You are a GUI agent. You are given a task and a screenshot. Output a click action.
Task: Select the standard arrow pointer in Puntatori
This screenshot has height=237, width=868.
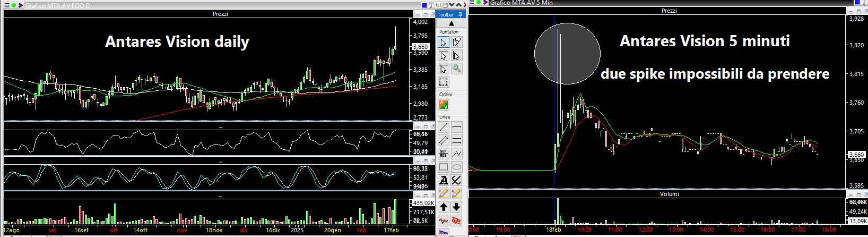coord(444,42)
